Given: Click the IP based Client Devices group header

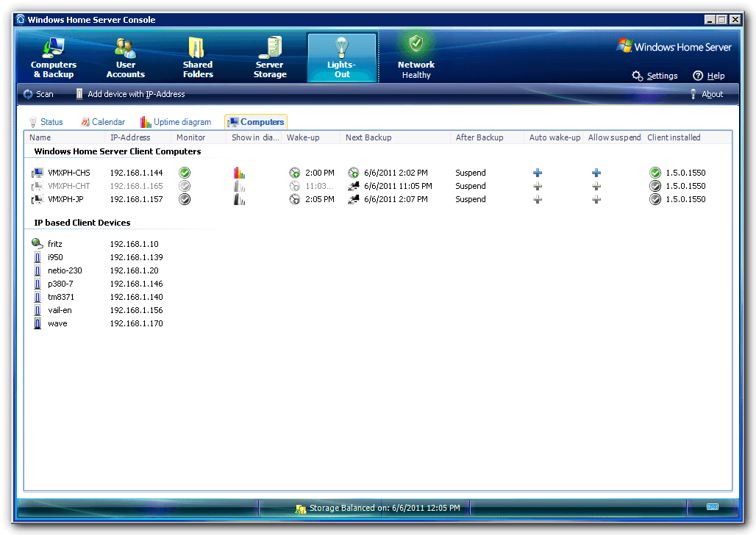Looking at the screenshot, I should click(82, 223).
